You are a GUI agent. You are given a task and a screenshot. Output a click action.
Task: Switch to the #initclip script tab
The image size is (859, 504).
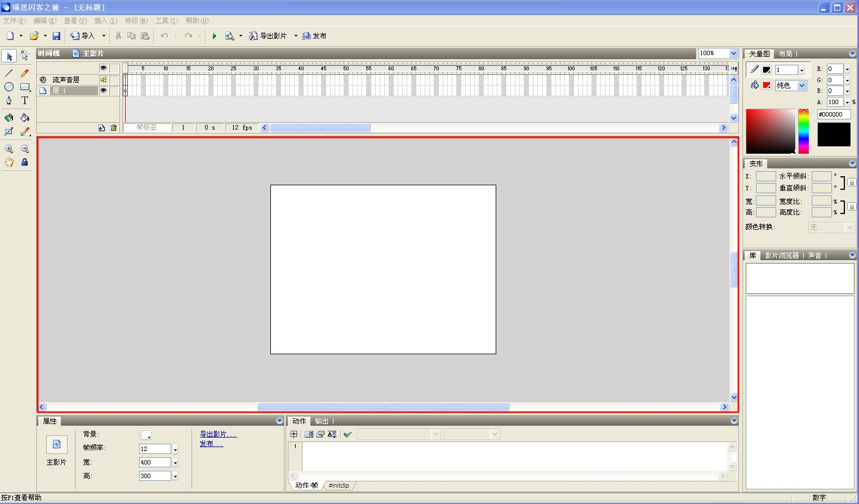tap(339, 485)
